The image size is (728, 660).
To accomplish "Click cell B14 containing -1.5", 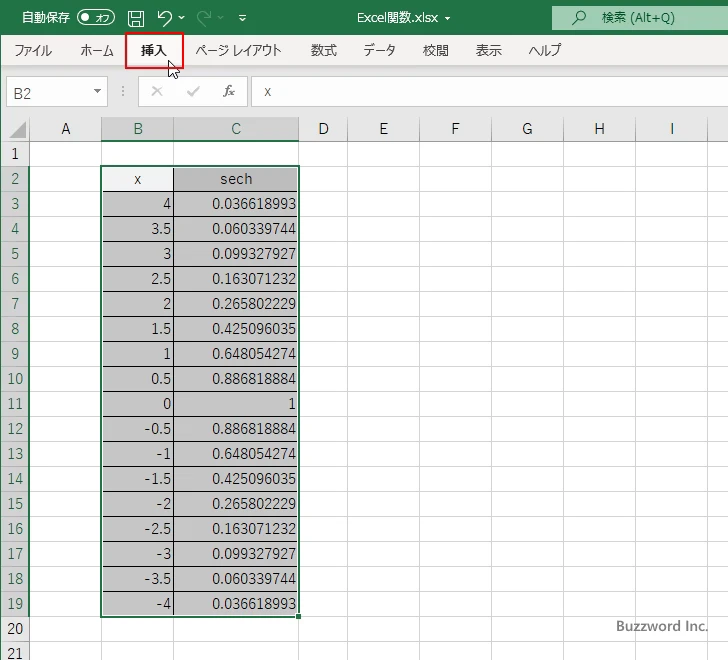I will (137, 479).
